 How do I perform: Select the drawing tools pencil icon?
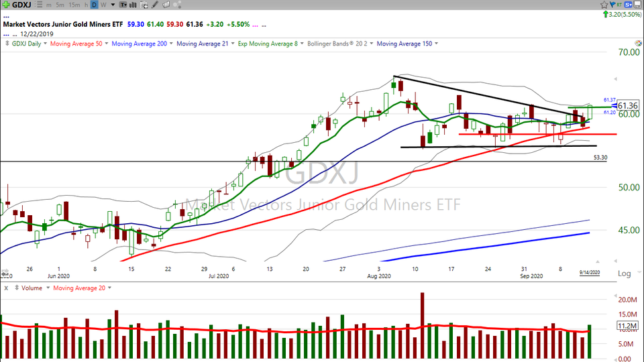(154, 5)
